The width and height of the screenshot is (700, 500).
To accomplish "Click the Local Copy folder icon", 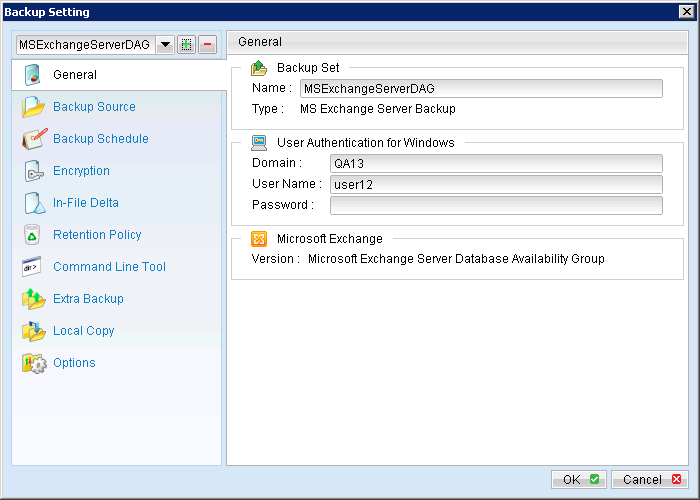I will (x=33, y=331).
